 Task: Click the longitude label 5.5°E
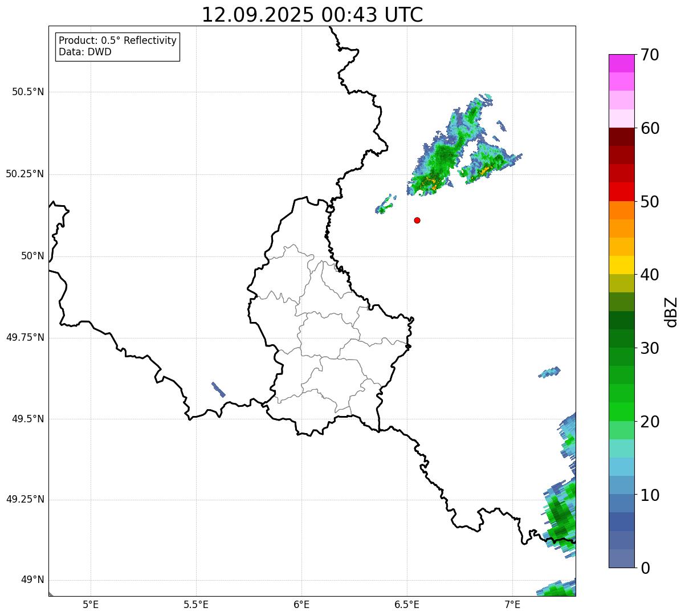click(x=196, y=604)
